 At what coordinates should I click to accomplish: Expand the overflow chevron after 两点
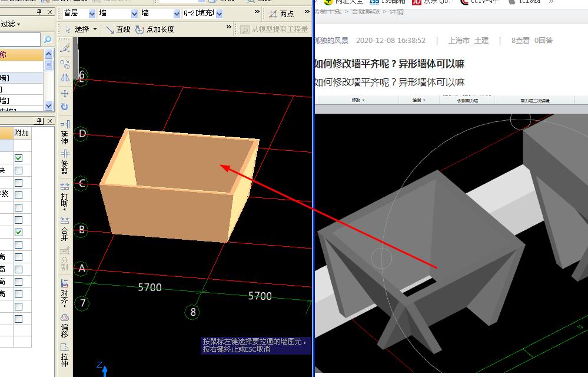pyautogui.click(x=307, y=12)
